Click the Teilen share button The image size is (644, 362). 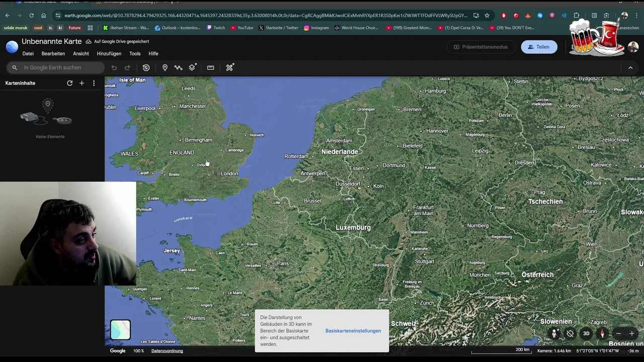pyautogui.click(x=539, y=47)
